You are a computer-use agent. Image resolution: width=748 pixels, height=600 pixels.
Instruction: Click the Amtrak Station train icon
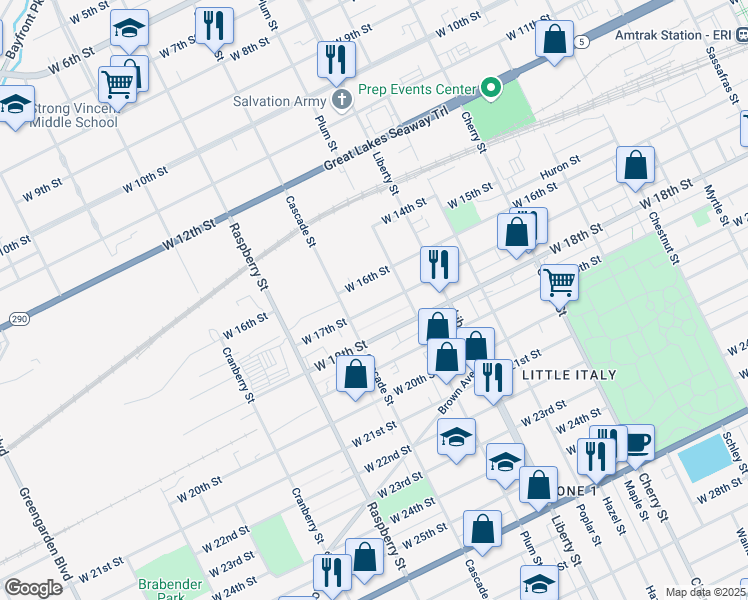[x=741, y=35]
